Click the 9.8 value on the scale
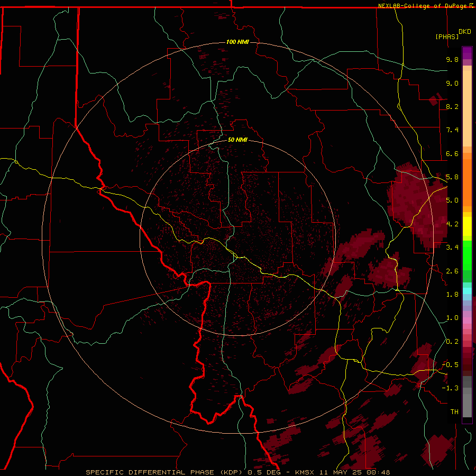This screenshot has width=476, height=476. click(x=452, y=59)
